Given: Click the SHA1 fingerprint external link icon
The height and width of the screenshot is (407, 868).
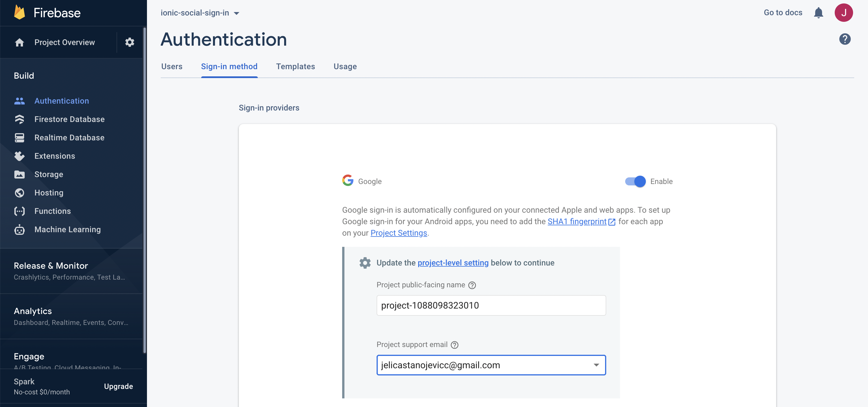Looking at the screenshot, I should [x=612, y=222].
